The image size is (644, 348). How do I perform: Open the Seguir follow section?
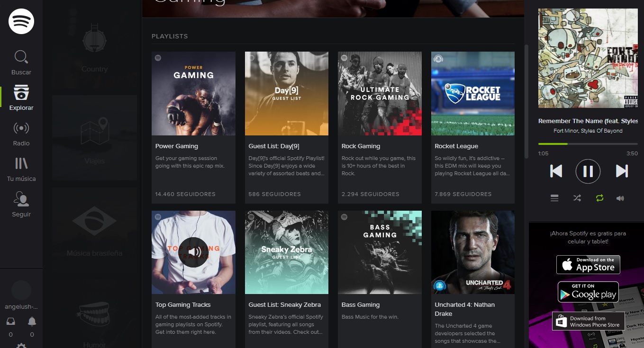(21, 204)
